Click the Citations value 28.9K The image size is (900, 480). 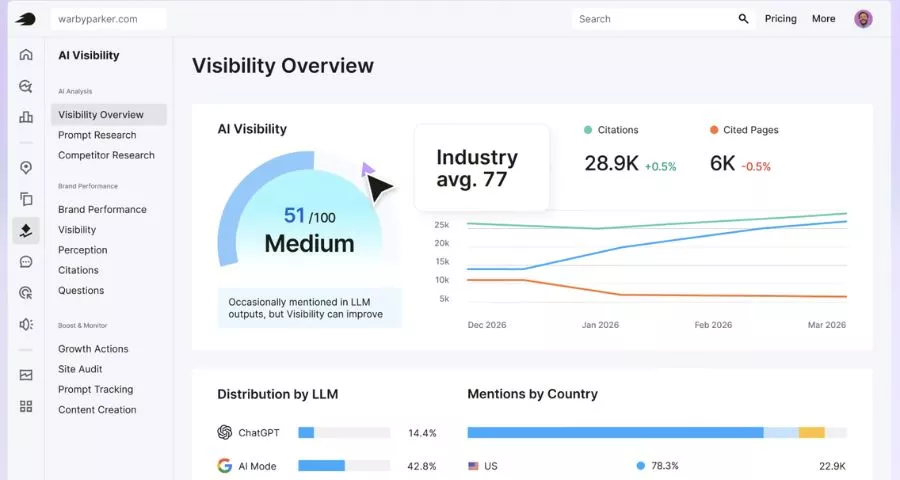click(x=611, y=164)
